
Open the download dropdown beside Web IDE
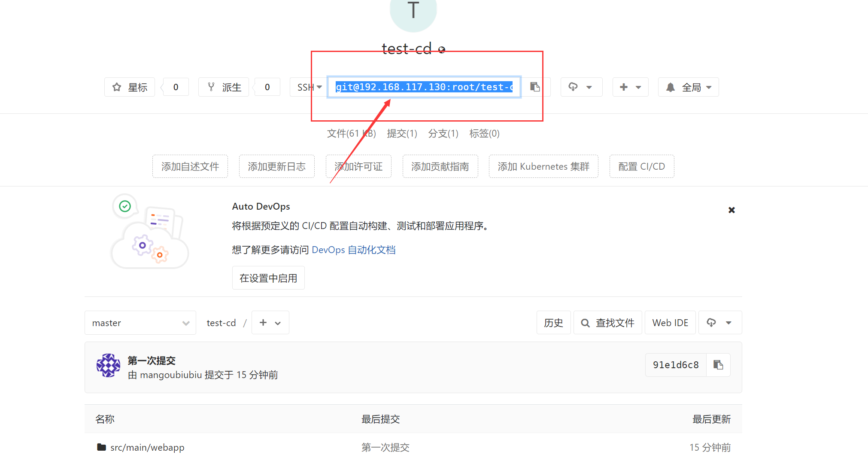(x=720, y=323)
